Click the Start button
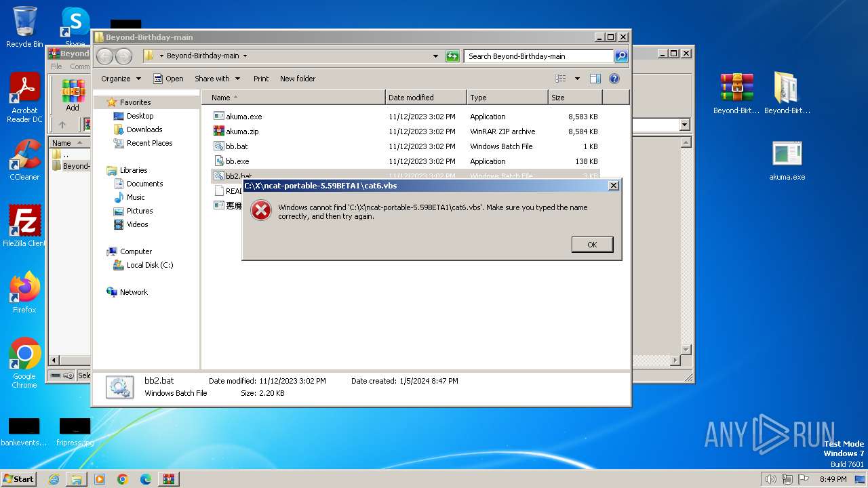This screenshot has width=868, height=488. pyautogui.click(x=18, y=479)
